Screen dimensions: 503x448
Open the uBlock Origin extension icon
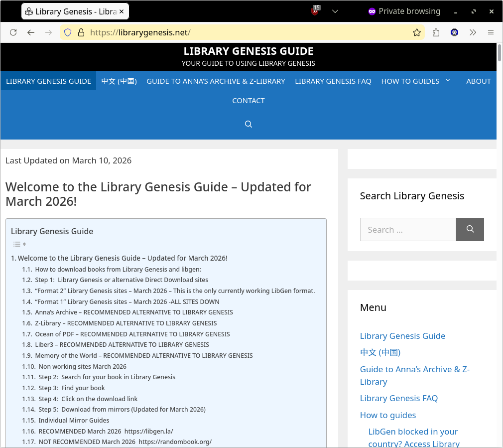[315, 11]
